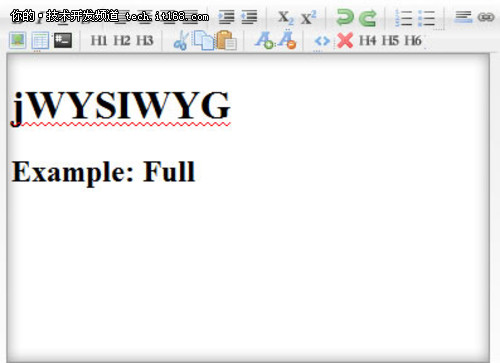
Task: Click the decrease indent (outdent) icon
Action: click(x=249, y=17)
